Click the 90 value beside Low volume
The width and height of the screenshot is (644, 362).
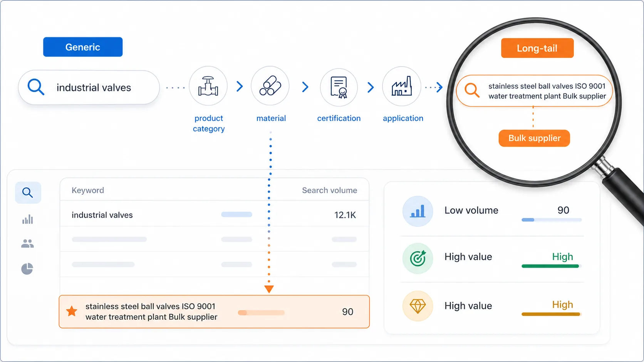click(563, 210)
